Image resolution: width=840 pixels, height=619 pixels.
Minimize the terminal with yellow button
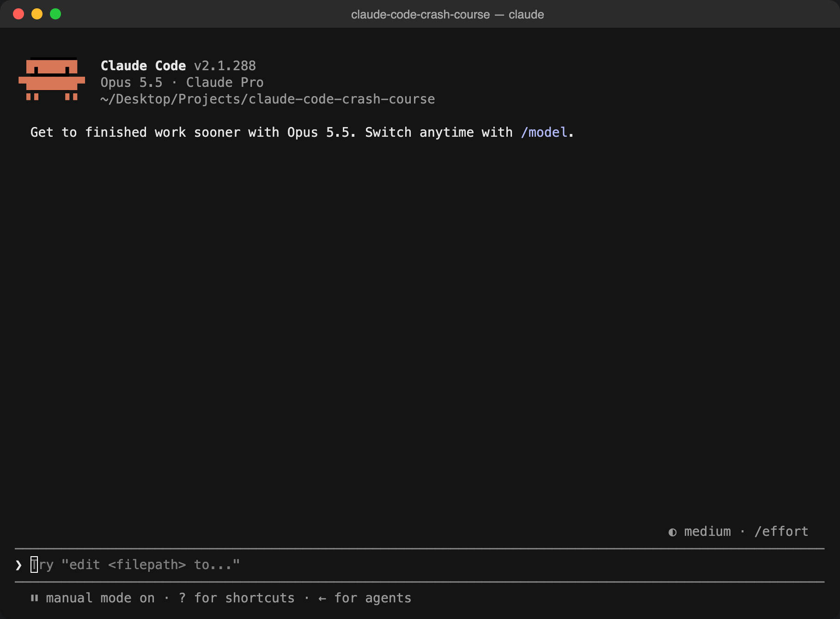(x=37, y=14)
